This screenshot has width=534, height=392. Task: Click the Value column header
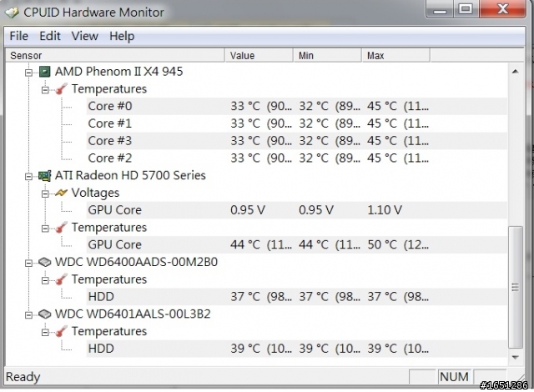pyautogui.click(x=259, y=56)
